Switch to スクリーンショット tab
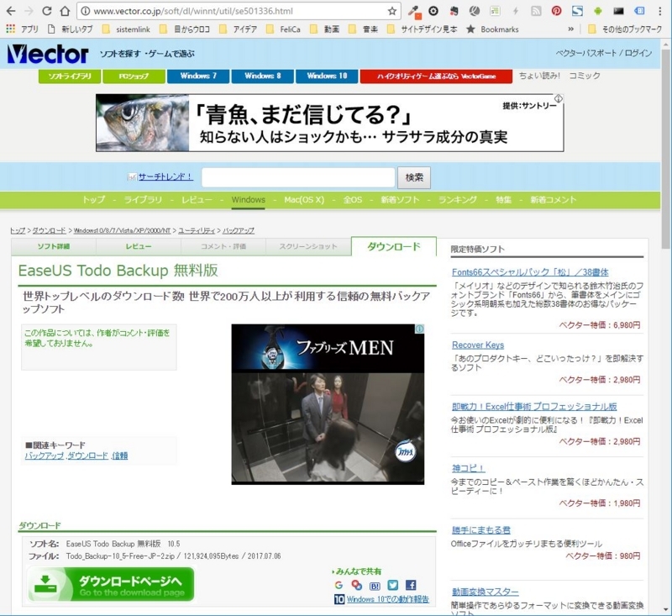This screenshot has width=672, height=616. coord(308,246)
